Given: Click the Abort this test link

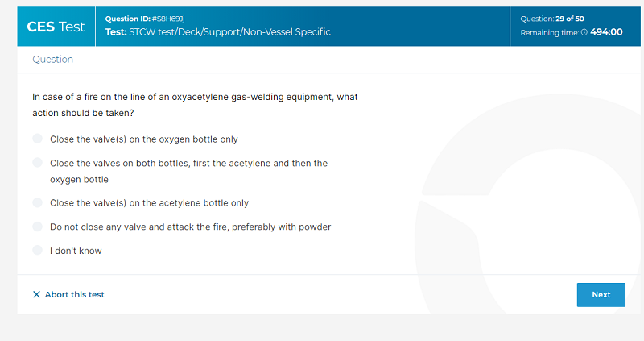Looking at the screenshot, I should pyautogui.click(x=68, y=294).
